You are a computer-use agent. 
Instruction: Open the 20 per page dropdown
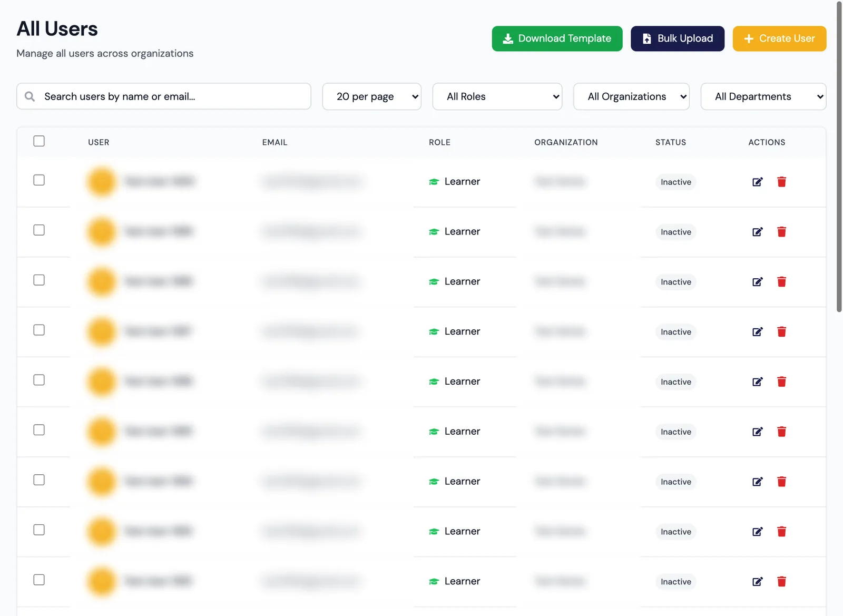tap(371, 96)
